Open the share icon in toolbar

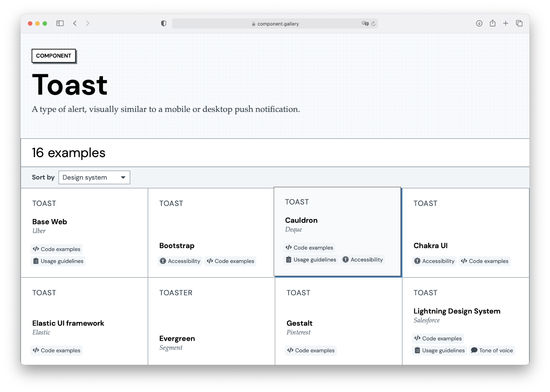492,23
